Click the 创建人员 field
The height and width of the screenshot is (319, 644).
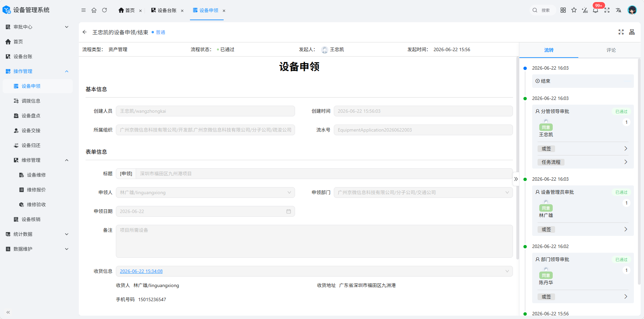tap(205, 111)
